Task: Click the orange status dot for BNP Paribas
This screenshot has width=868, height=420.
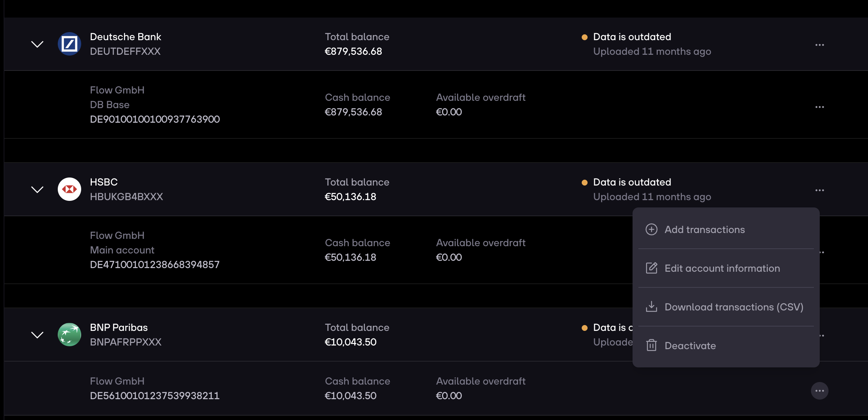Action: [x=585, y=328]
